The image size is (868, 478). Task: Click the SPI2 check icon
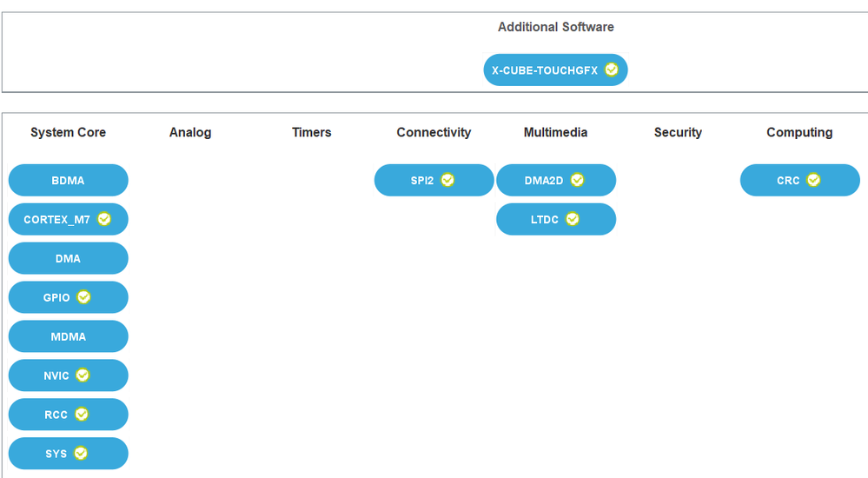[x=448, y=180]
